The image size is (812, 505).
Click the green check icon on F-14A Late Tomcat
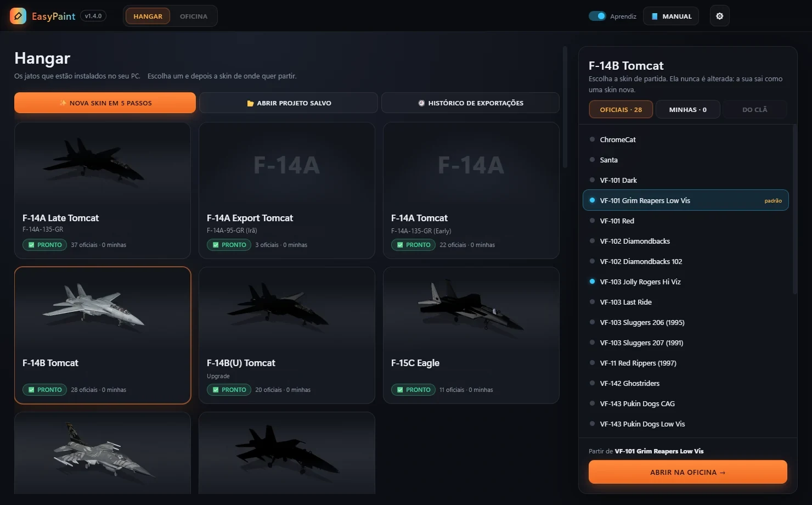tap(31, 245)
